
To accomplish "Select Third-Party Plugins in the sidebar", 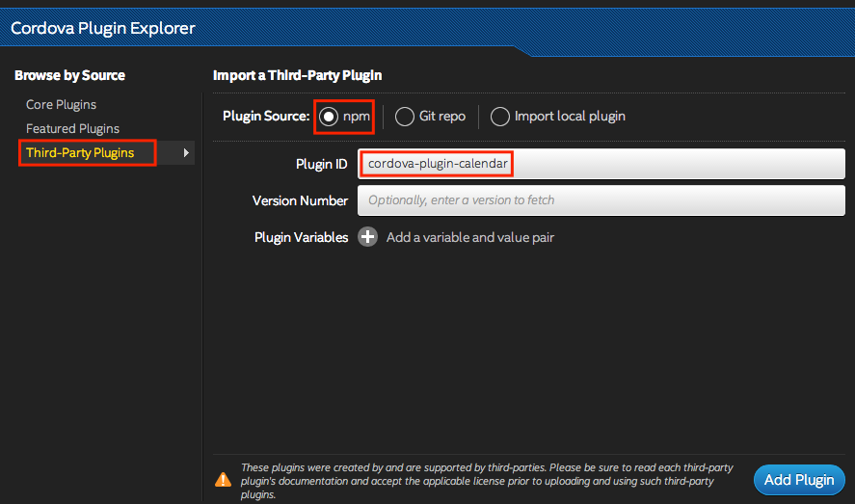I will [x=80, y=152].
